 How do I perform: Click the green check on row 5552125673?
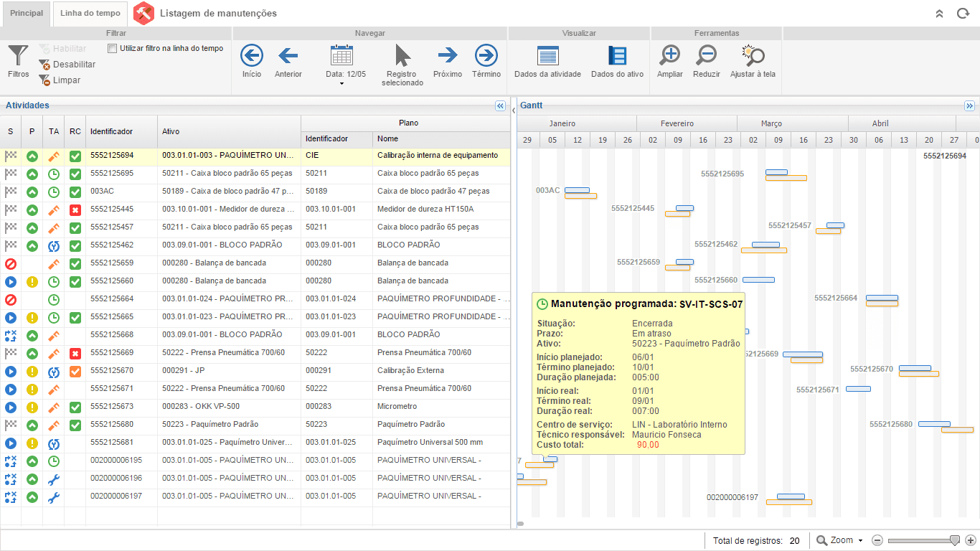pos(75,407)
